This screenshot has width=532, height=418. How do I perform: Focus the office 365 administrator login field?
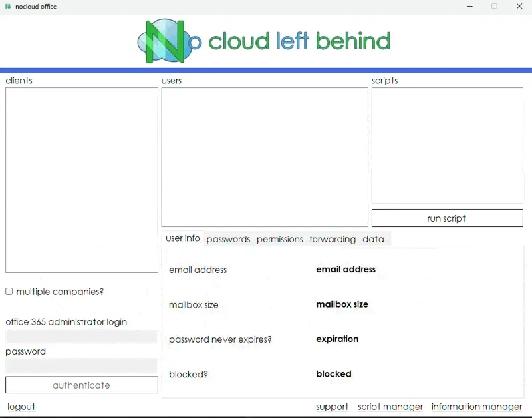pyautogui.click(x=82, y=337)
